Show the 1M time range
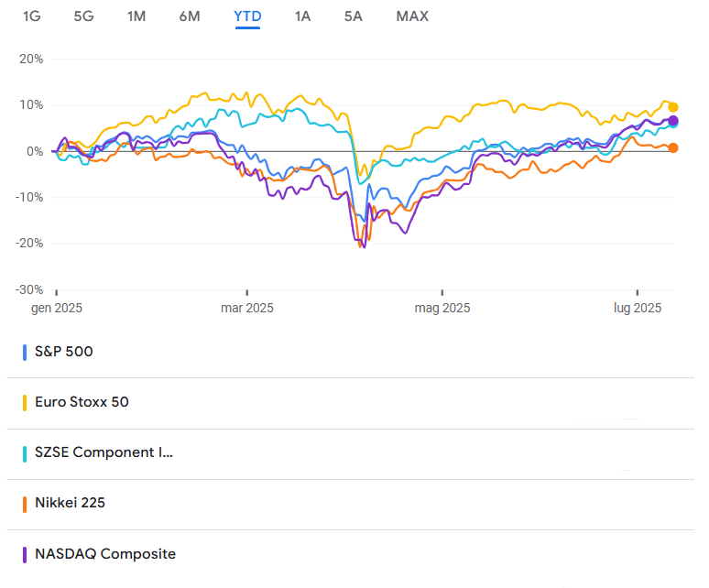 pos(136,16)
